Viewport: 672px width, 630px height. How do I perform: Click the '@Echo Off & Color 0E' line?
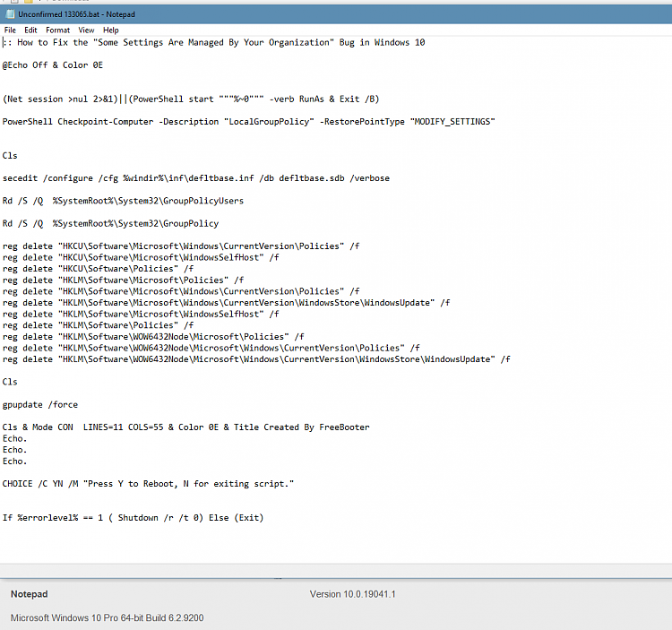tap(53, 65)
